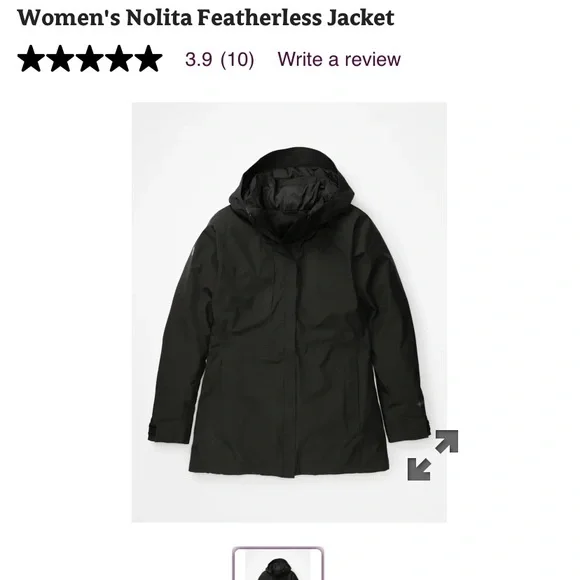Image resolution: width=580 pixels, height=580 pixels.
Task: Click the fullscreen expand arrows icon
Action: tap(433, 455)
